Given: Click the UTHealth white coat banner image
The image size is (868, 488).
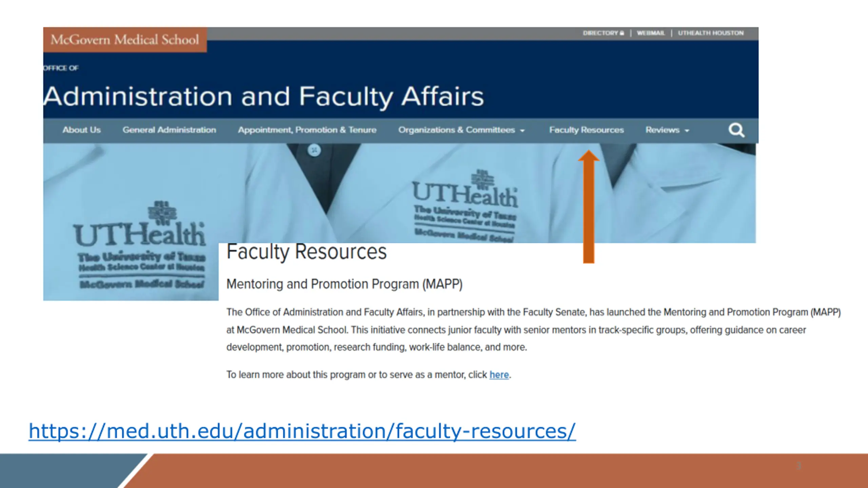Looking at the screenshot, I should (x=399, y=193).
